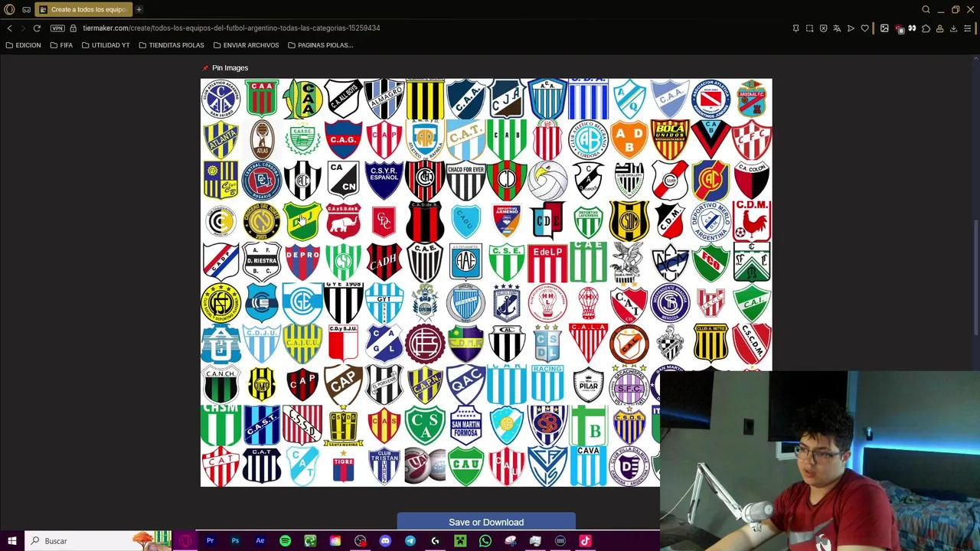Image resolution: width=980 pixels, height=551 pixels.
Task: Open the EDICION bookmarks folder
Action: (x=23, y=45)
